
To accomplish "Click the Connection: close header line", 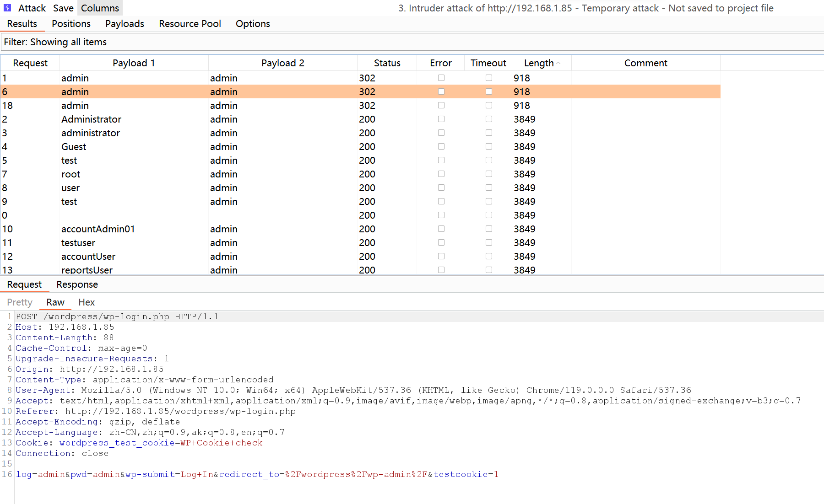I will pyautogui.click(x=62, y=453).
